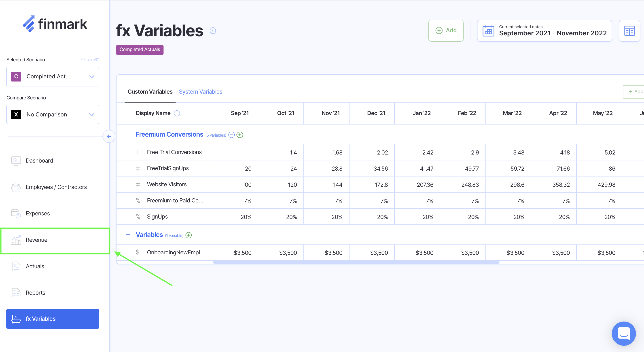Screen dimensions: 644x352
Task: Go to Employees / Contractors page
Action: (x=56, y=187)
